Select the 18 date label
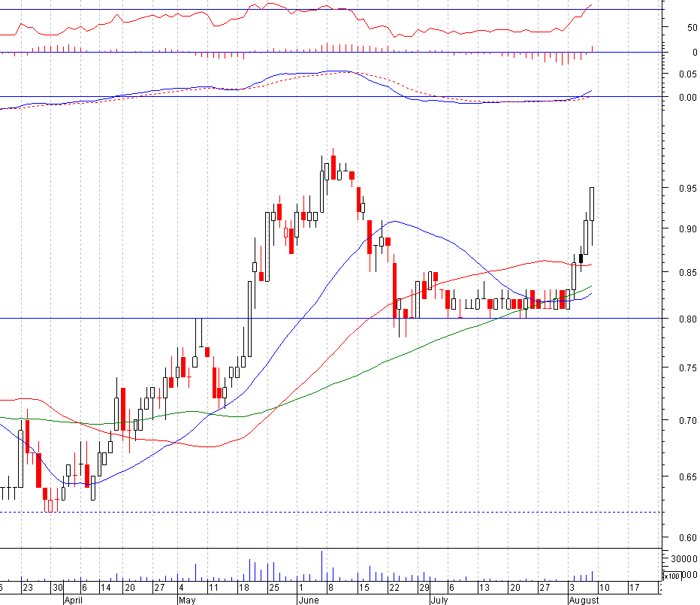 [x=244, y=588]
